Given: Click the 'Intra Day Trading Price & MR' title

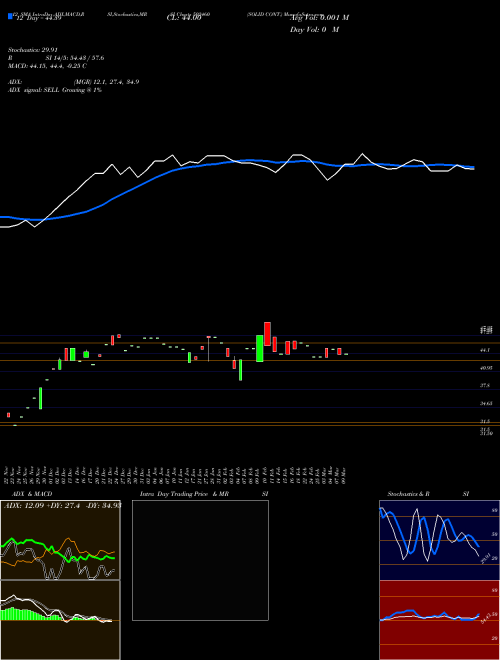Looking at the screenshot, I should pyautogui.click(x=184, y=494).
